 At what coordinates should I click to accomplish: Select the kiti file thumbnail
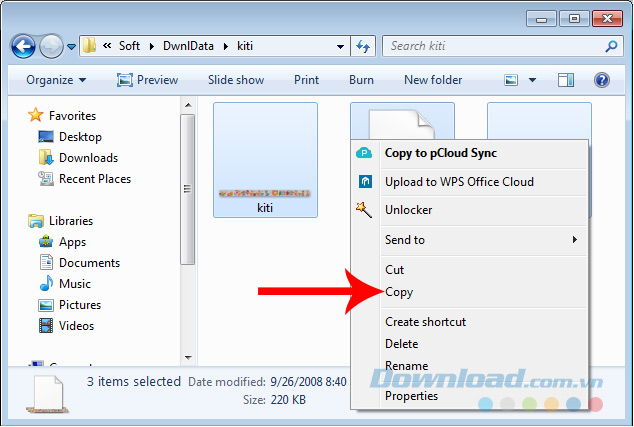(265, 160)
